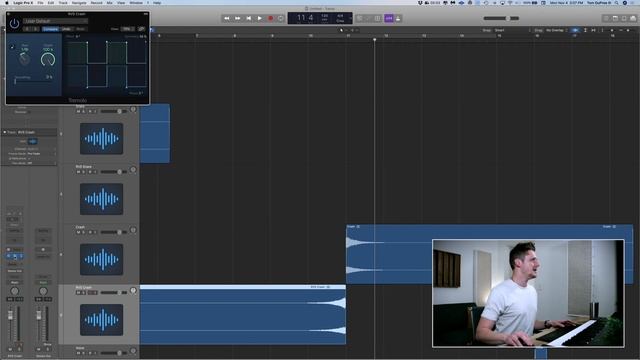640x360 pixels.
Task: Click the waveform icon of Crash track
Action: coord(101,259)
